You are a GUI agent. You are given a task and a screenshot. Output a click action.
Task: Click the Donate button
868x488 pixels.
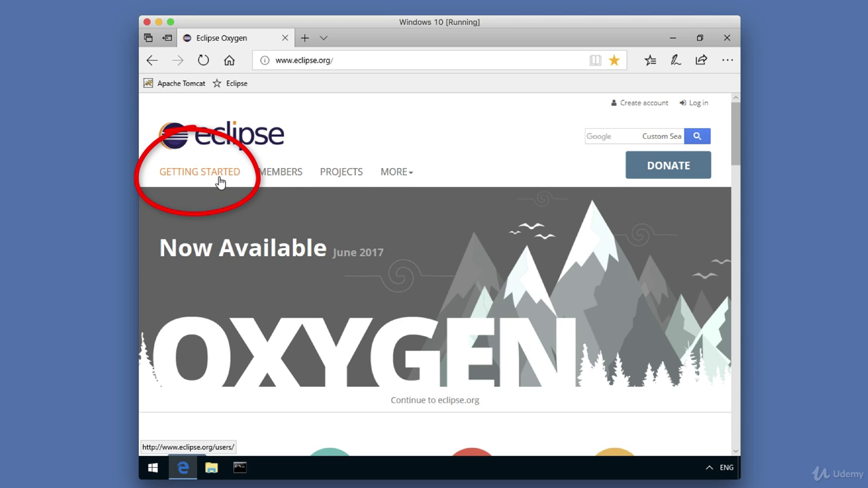tap(668, 165)
